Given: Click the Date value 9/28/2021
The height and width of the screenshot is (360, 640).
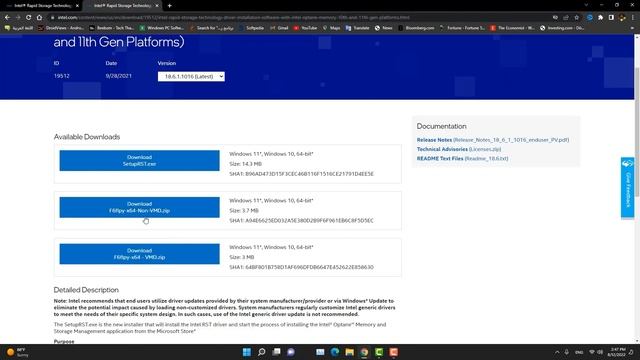Looking at the screenshot, I should coord(118,76).
